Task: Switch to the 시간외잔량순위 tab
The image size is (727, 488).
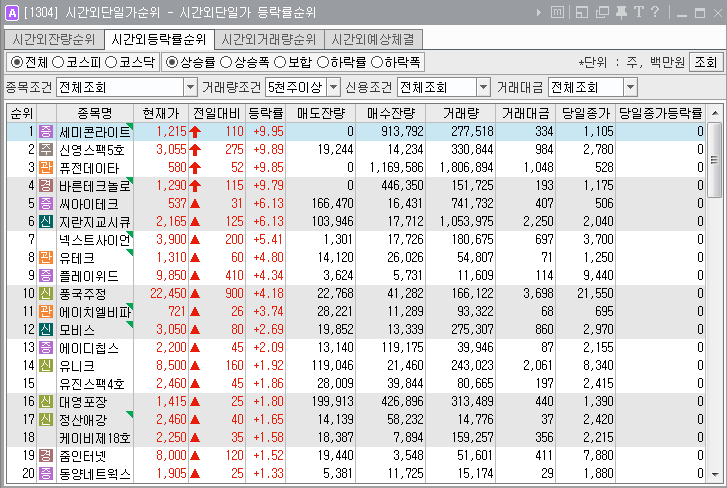Action: click(x=54, y=39)
